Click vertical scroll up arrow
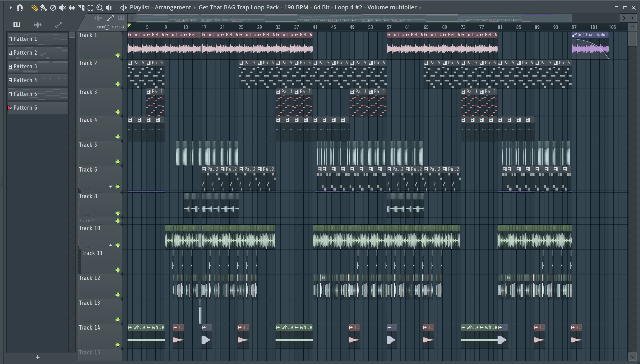 tap(632, 27)
